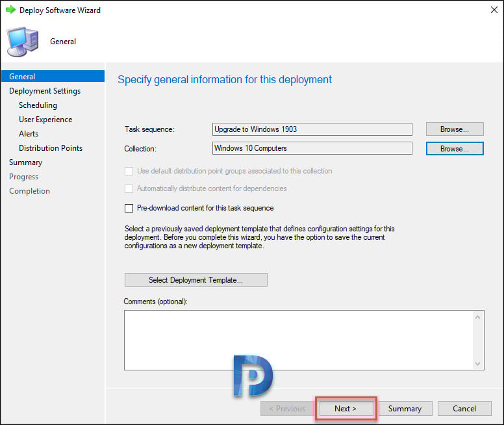
Task: Click the blue P watermark logo
Action: (253, 376)
